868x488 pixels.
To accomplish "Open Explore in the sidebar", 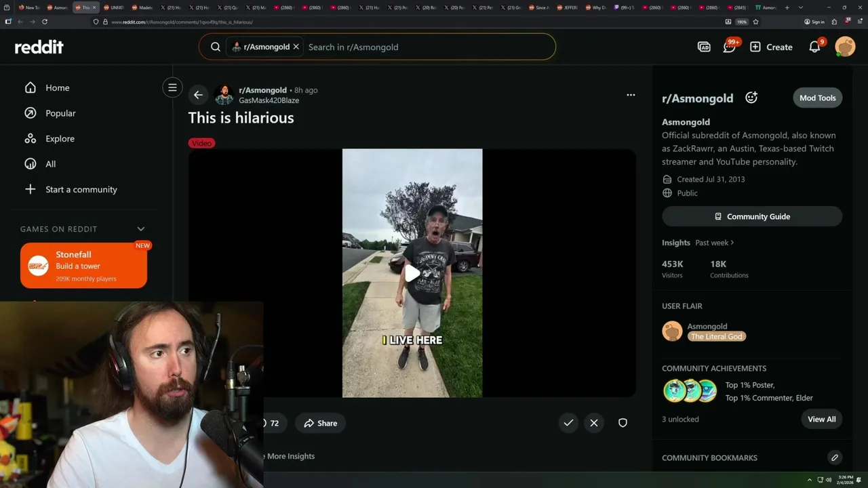I will coord(60,138).
